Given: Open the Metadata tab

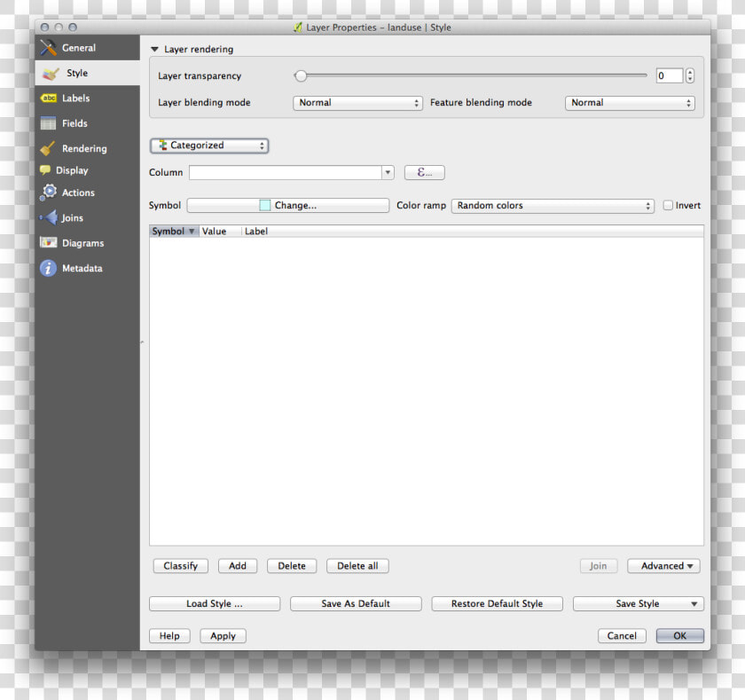Looking at the screenshot, I should 88,268.
